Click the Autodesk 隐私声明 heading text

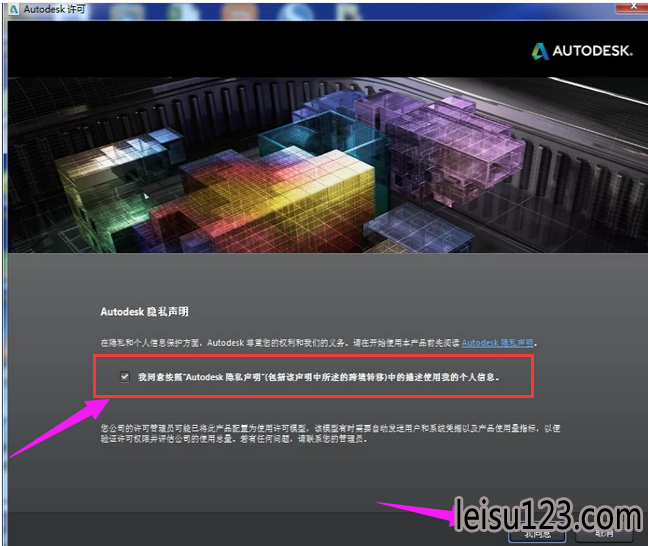(144, 312)
